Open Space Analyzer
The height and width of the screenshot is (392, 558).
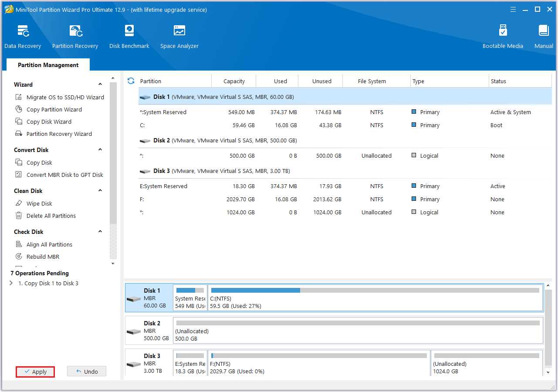pyautogui.click(x=179, y=37)
